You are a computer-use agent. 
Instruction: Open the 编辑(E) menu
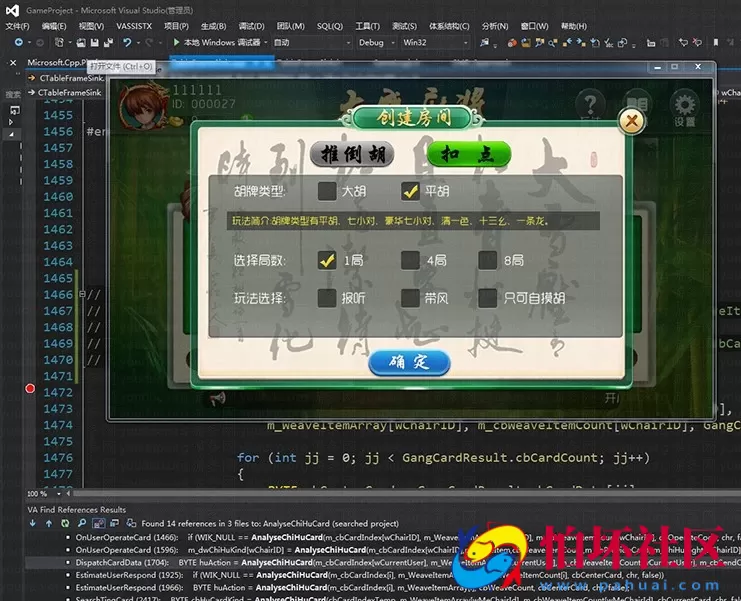coord(54,26)
